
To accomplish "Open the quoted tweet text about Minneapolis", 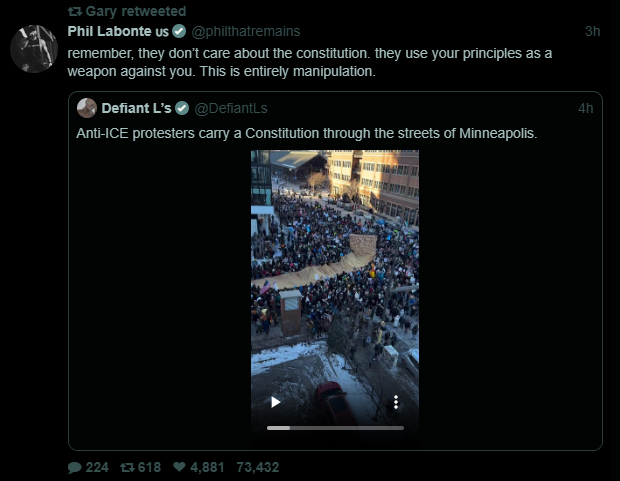I will click(x=307, y=133).
